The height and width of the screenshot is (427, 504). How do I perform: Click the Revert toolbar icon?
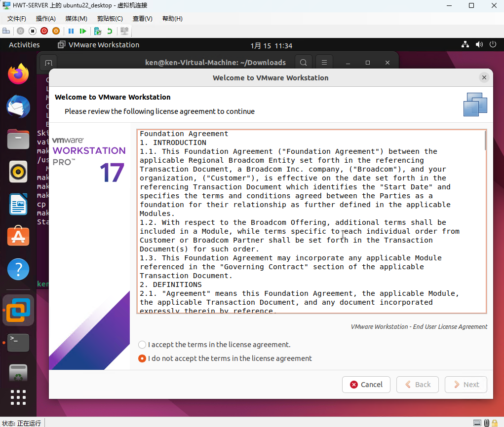pos(110,31)
